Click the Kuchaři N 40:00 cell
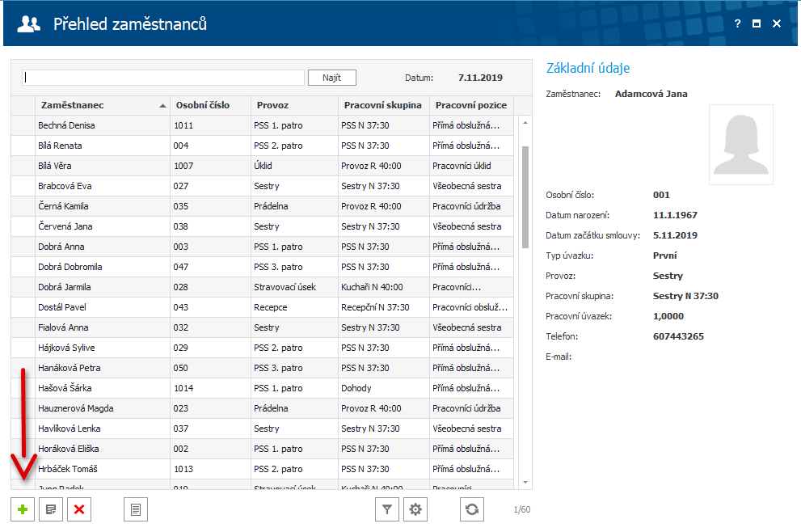801x532 pixels. coord(384,287)
